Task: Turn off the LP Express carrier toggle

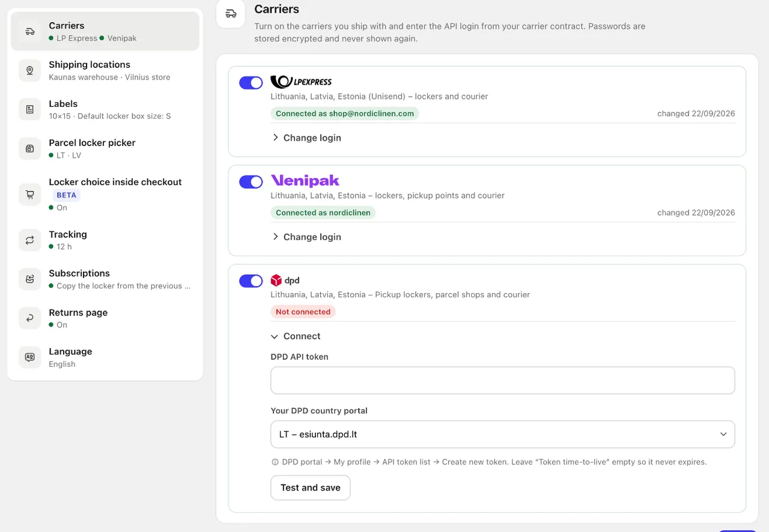Action: click(x=251, y=83)
